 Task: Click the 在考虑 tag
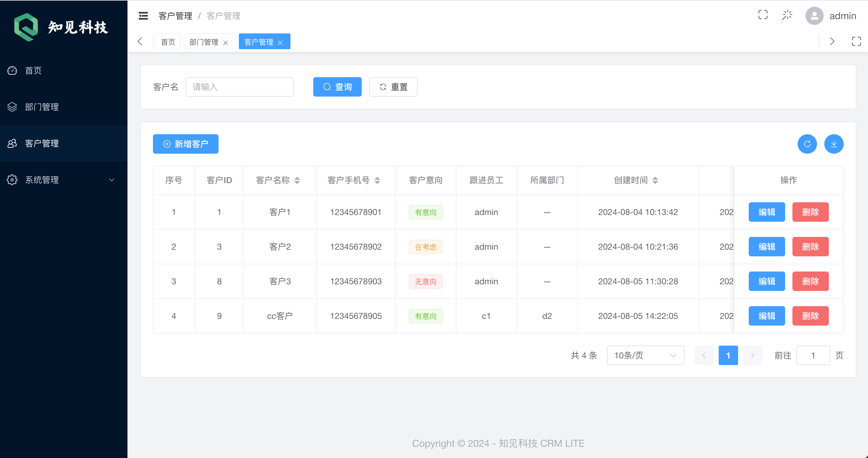(x=426, y=247)
